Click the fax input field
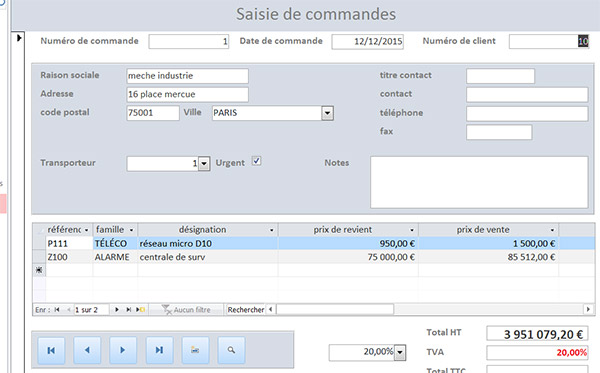The width and height of the screenshot is (600, 373). pos(499,132)
